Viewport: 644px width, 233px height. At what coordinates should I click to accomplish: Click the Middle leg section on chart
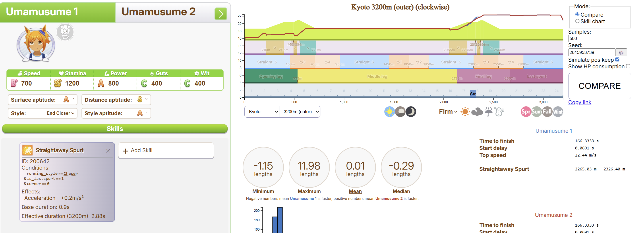pos(377,76)
